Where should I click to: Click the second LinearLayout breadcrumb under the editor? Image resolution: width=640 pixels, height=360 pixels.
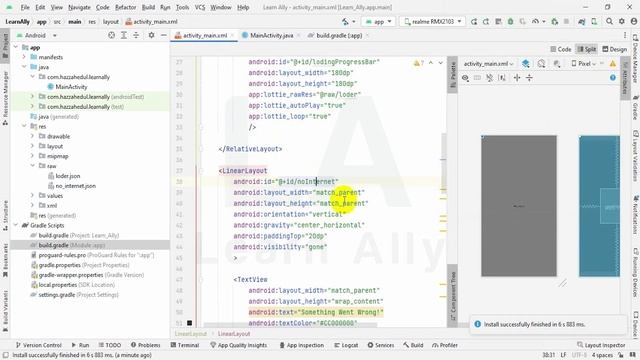(234, 334)
